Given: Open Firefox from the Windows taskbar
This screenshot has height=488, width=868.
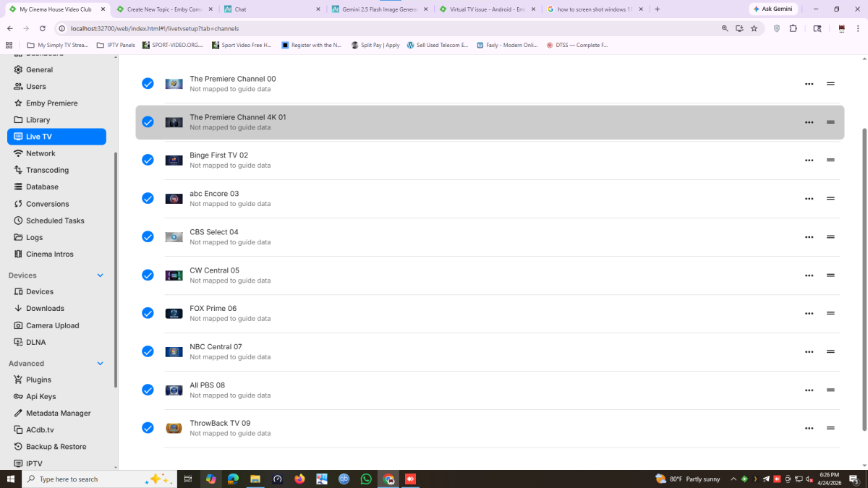Looking at the screenshot, I should 299,479.
